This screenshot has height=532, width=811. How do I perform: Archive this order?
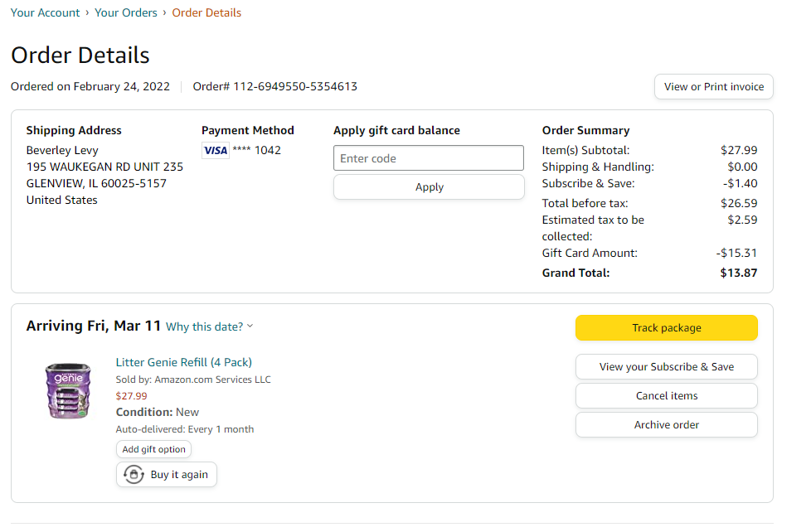(x=666, y=424)
